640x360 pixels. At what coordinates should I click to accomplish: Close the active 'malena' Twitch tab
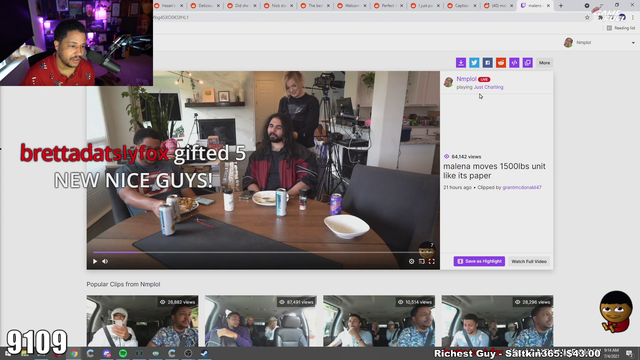coord(548,6)
